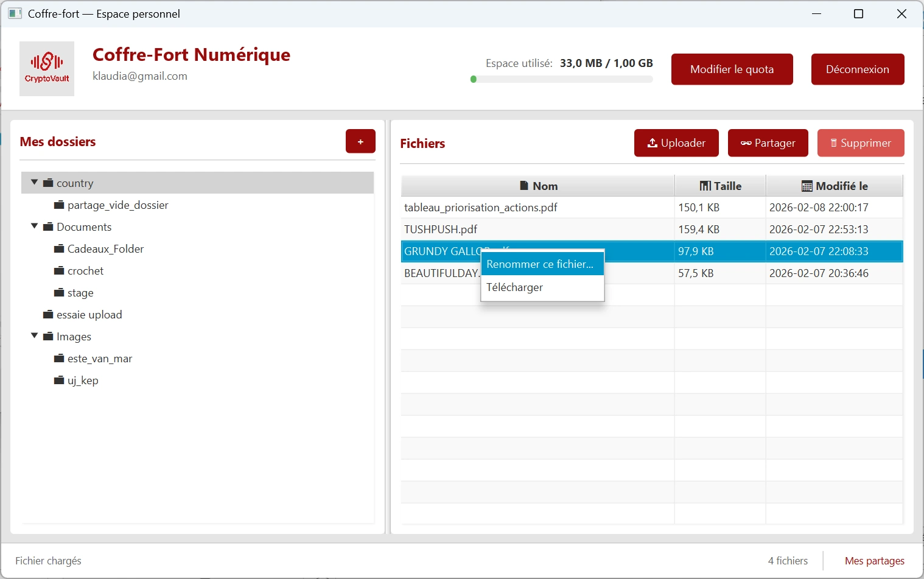The width and height of the screenshot is (924, 579).
Task: Select the upload icon on the Uploader button
Action: [653, 142]
